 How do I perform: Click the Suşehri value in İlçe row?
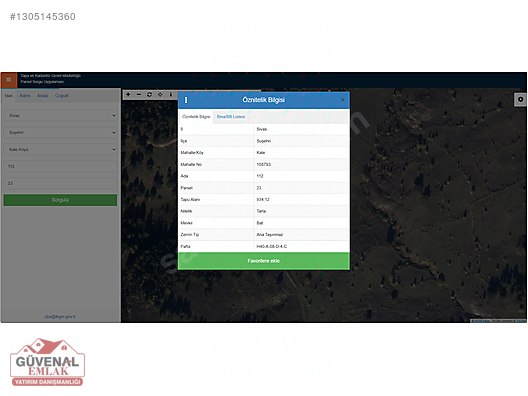264,141
